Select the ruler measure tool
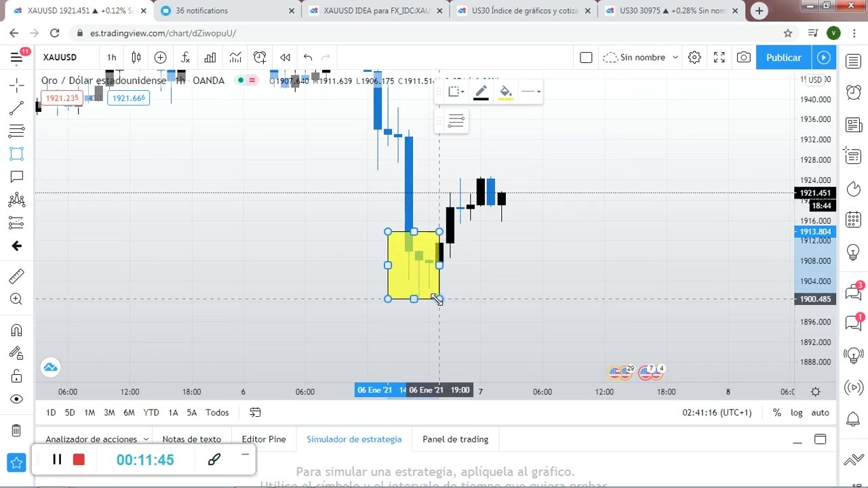 click(x=16, y=276)
